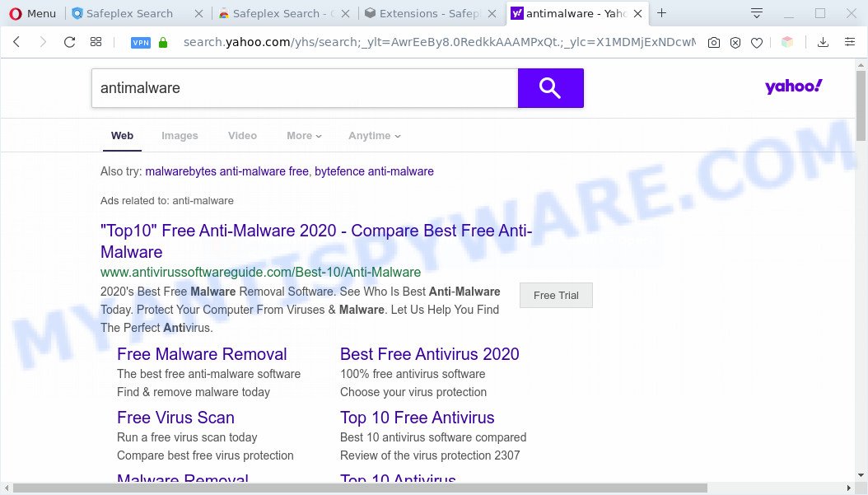Close the first Safeplex Search tab

(198, 14)
